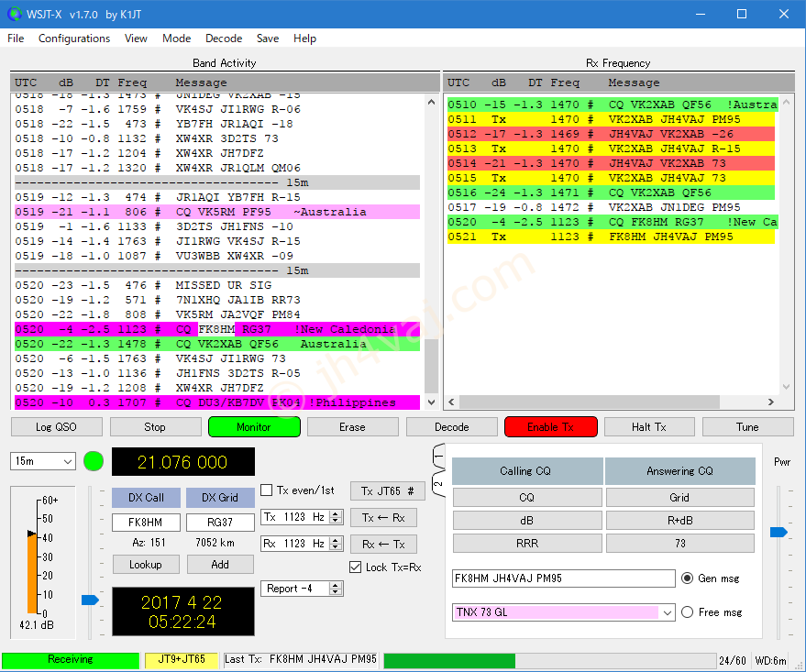Select the Free msg radio button
This screenshot has height=672, width=806.
(x=688, y=612)
